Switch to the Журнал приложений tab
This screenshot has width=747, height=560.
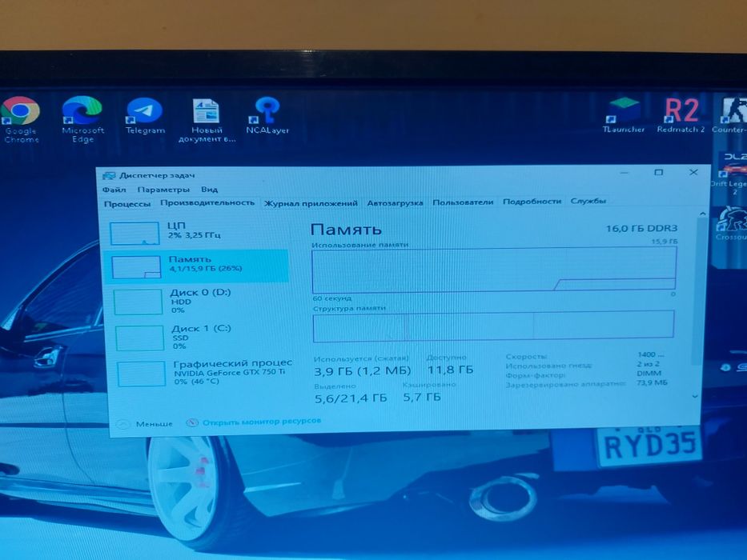[x=311, y=203]
